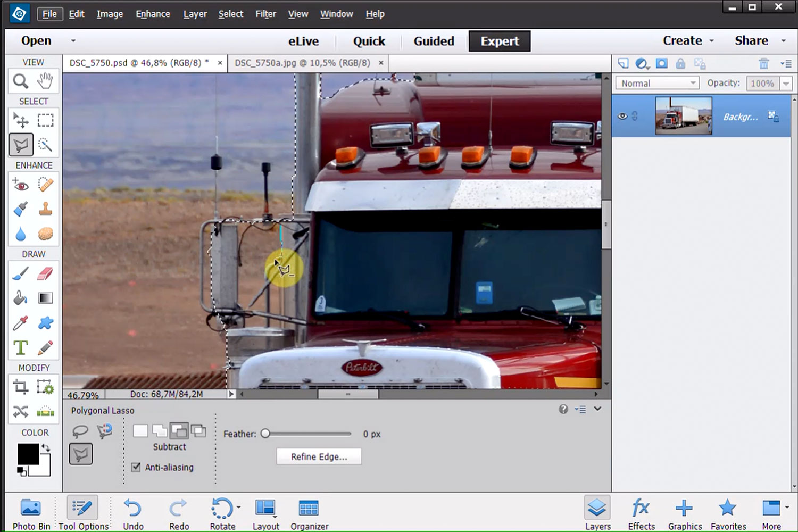Choose the New Selection mode button

click(x=140, y=430)
